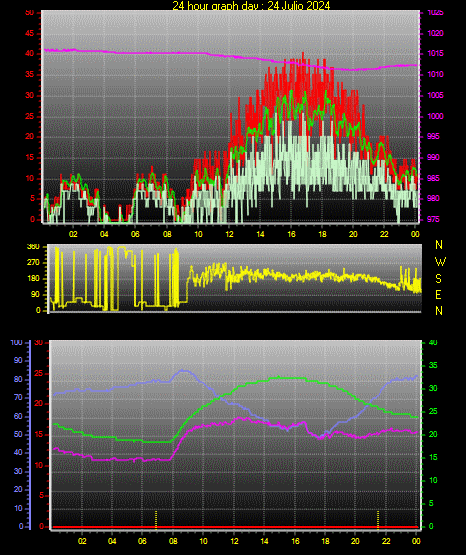
Task: Click the W compass direction label
Action: point(440,262)
